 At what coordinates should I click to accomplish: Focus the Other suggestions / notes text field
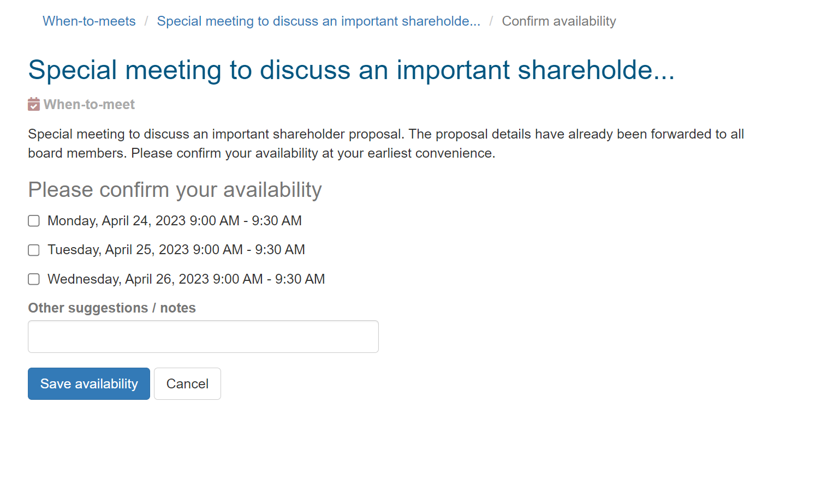[203, 337]
